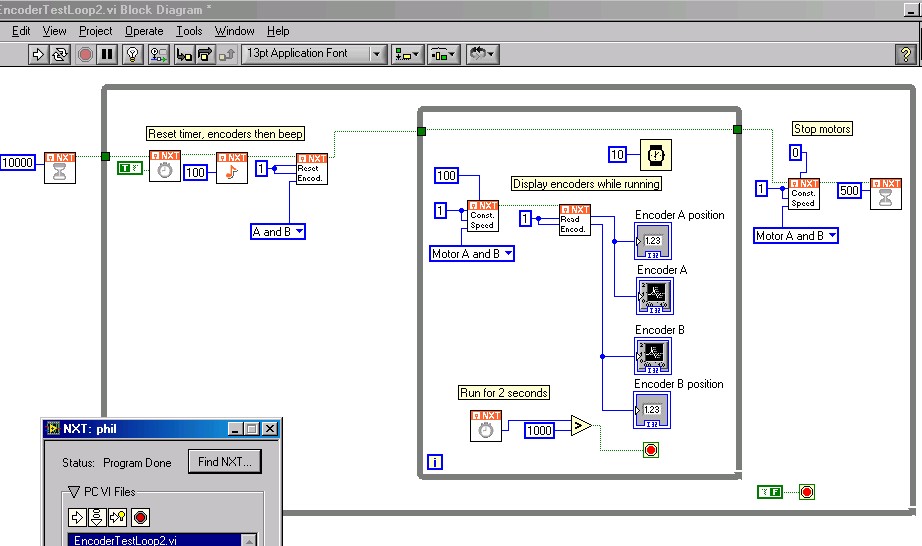Click the 100 constant before beep block
The height and width of the screenshot is (546, 922).
(195, 173)
